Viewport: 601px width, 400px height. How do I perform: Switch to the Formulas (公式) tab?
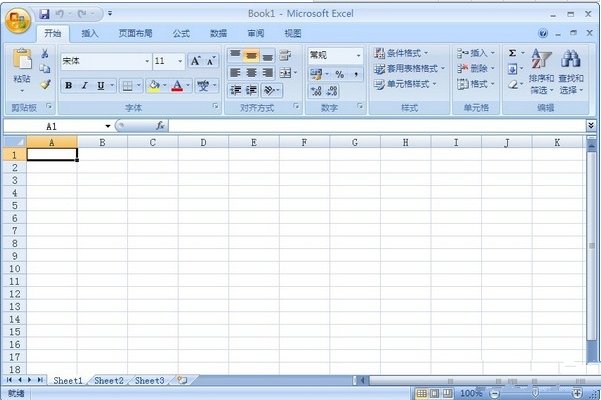[x=181, y=33]
